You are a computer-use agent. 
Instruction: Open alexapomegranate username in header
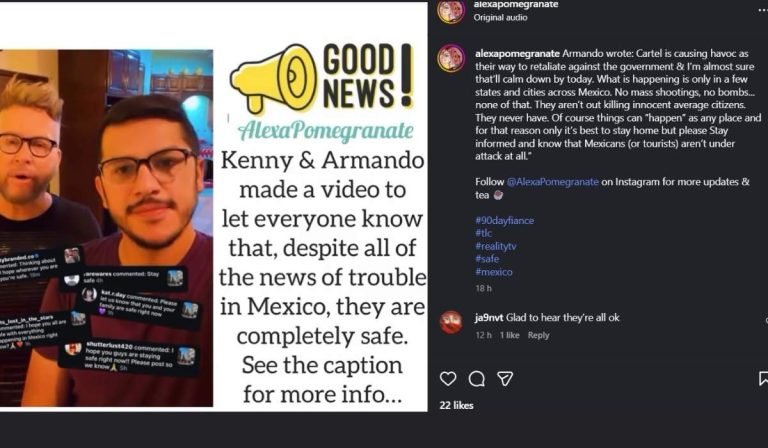[x=516, y=4]
